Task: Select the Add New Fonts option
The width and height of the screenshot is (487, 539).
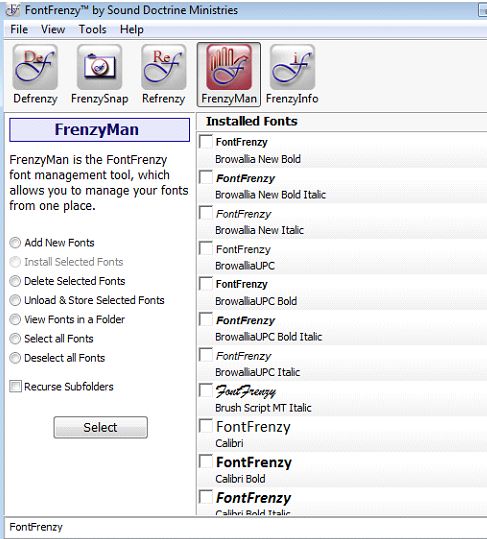Action: [15, 243]
